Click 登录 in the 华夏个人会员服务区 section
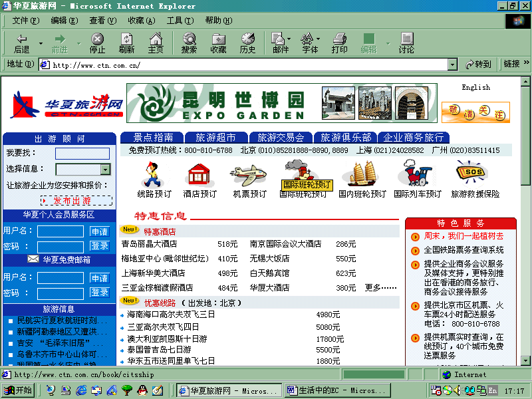The image size is (532, 399). click(x=99, y=245)
